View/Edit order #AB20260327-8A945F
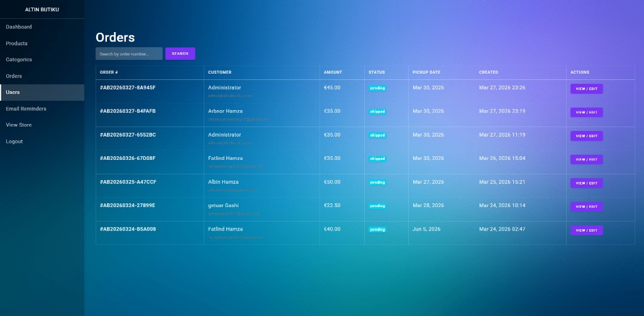This screenshot has width=644, height=316. (586, 89)
